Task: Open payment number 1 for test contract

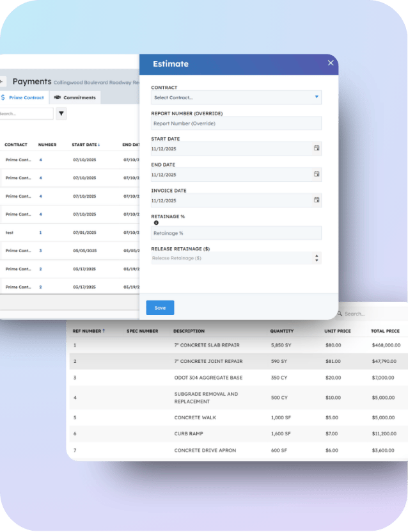Action: pyautogui.click(x=40, y=232)
